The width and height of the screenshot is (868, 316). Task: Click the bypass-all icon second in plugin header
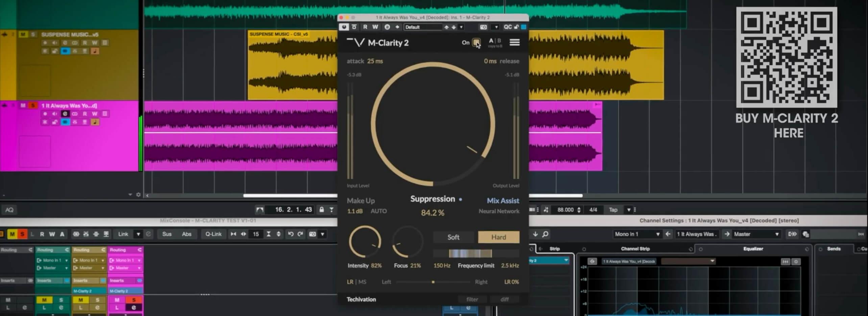pyautogui.click(x=354, y=27)
